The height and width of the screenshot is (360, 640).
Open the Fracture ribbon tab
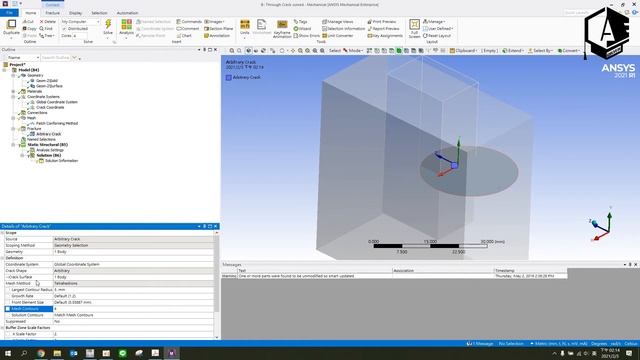[53, 13]
